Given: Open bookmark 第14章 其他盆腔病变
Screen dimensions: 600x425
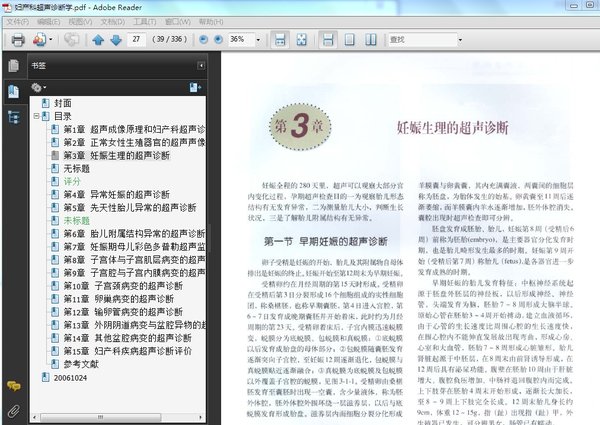Looking at the screenshot, I should 127,338.
